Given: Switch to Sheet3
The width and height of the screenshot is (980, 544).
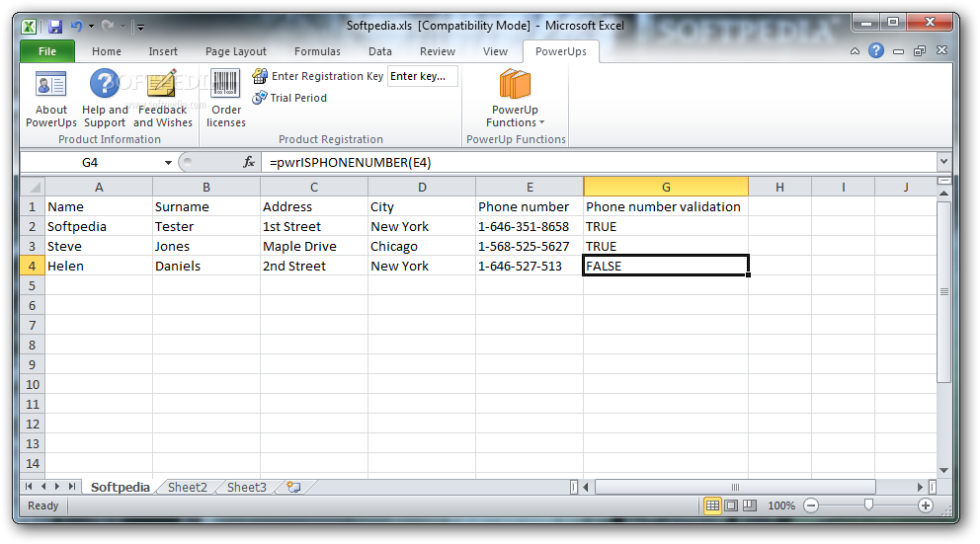Looking at the screenshot, I should (246, 487).
